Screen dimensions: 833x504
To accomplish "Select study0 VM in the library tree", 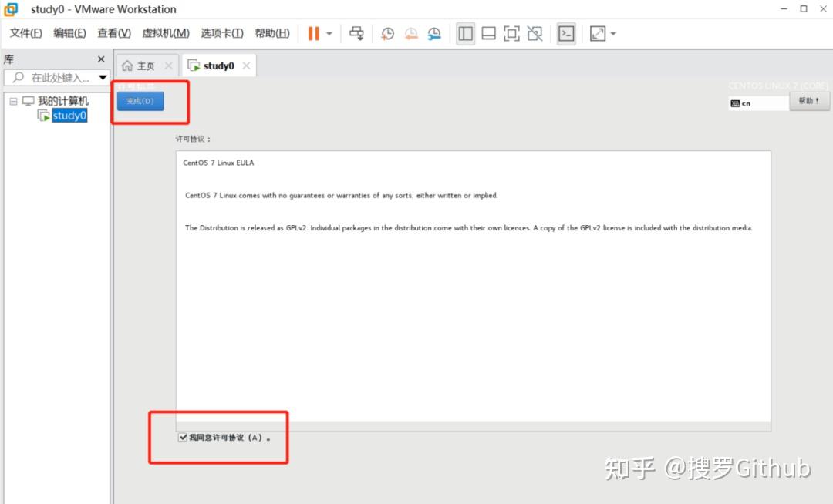I will [69, 116].
